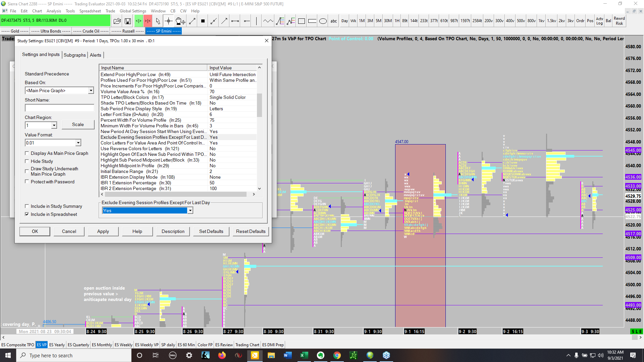Image resolution: width=644 pixels, height=362 pixels.
Task: Click the open file folder icon
Action: tap(117, 21)
